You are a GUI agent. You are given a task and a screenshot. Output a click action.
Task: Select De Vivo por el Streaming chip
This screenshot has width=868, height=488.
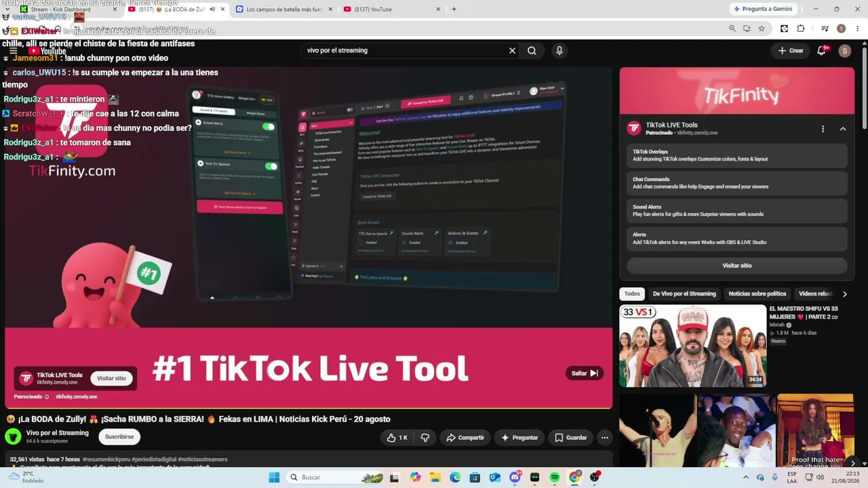684,293
